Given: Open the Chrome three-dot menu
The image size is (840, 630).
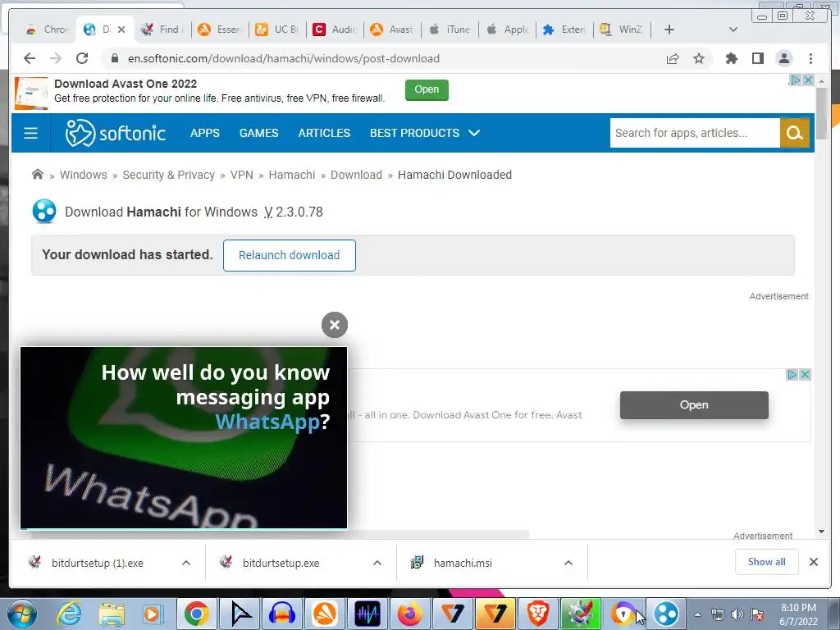Looking at the screenshot, I should (x=810, y=58).
